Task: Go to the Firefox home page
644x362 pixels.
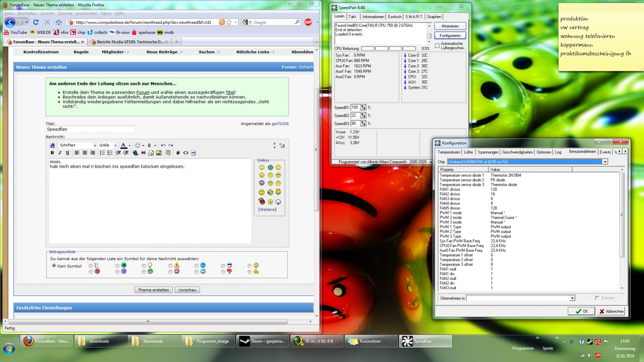Action: pos(59,22)
